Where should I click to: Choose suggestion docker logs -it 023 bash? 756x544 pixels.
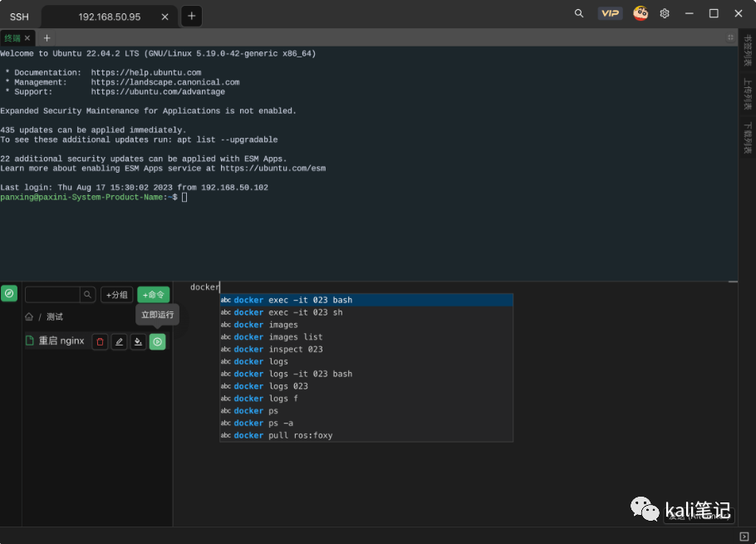(366, 374)
